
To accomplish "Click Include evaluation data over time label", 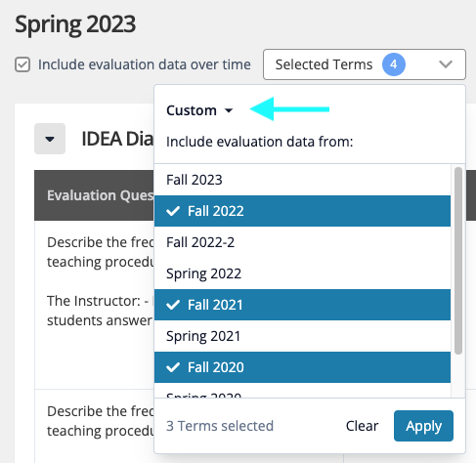I will (x=145, y=64).
